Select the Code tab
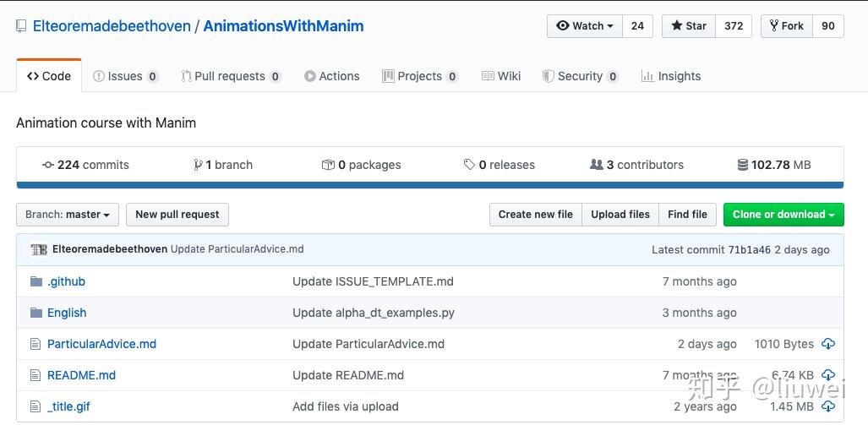868x425 pixels. click(x=49, y=76)
